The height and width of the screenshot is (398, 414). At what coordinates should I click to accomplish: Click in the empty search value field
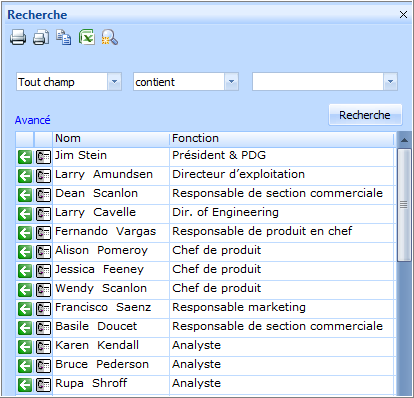[318, 82]
